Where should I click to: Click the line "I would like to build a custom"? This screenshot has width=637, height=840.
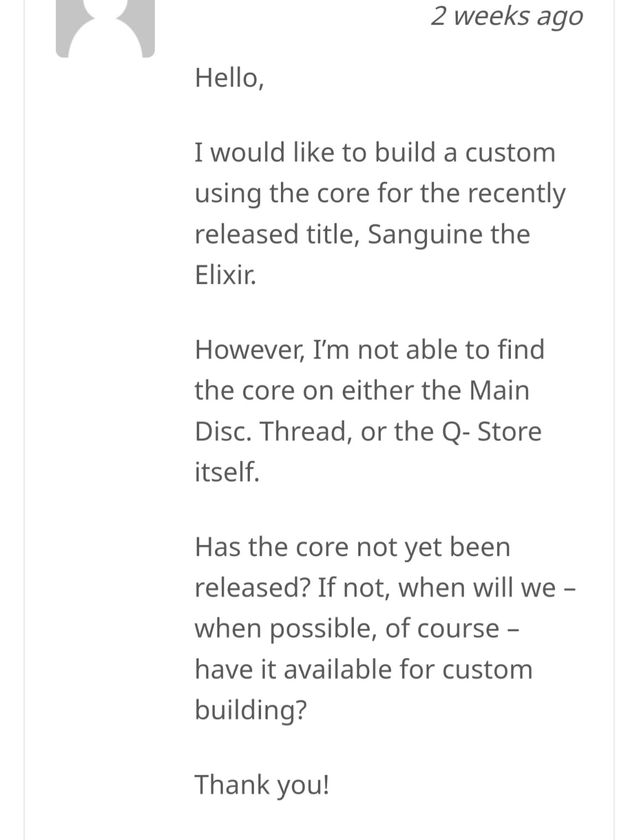point(375,153)
